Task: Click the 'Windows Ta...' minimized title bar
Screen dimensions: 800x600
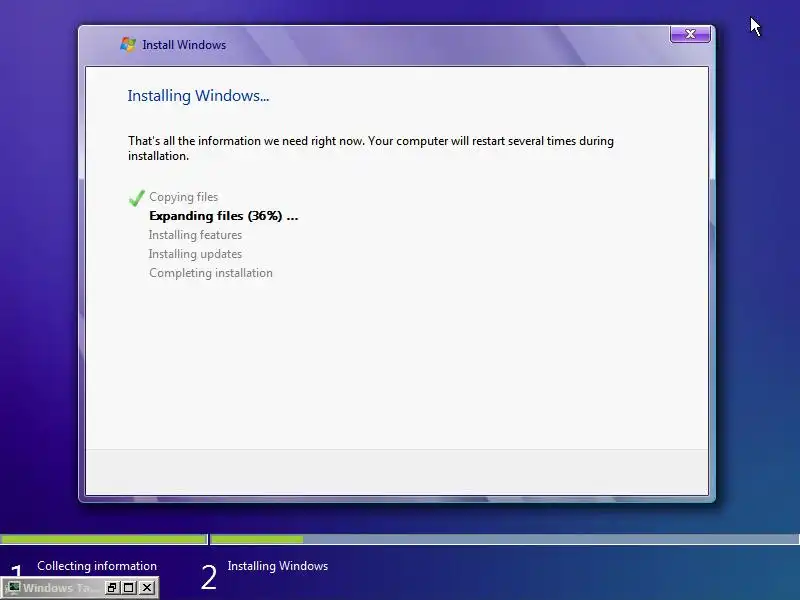Action: click(80, 587)
